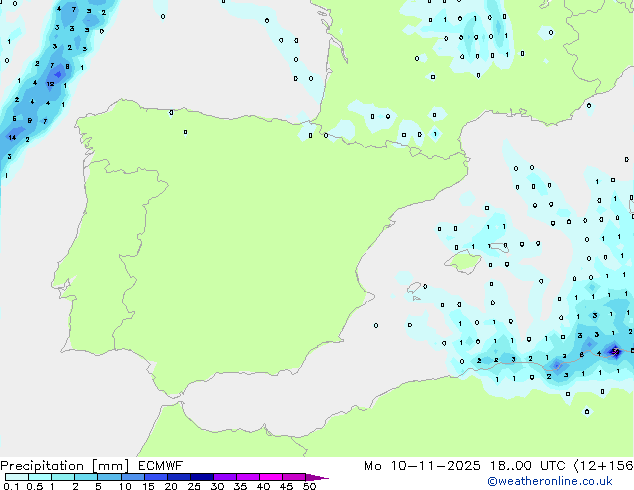Select the 0.1 mm legend color swatch

click(x=17, y=477)
